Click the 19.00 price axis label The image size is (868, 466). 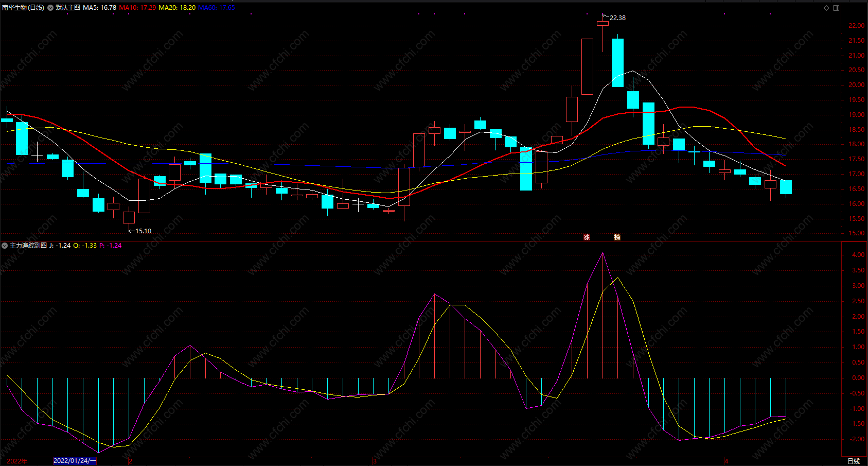(857, 115)
